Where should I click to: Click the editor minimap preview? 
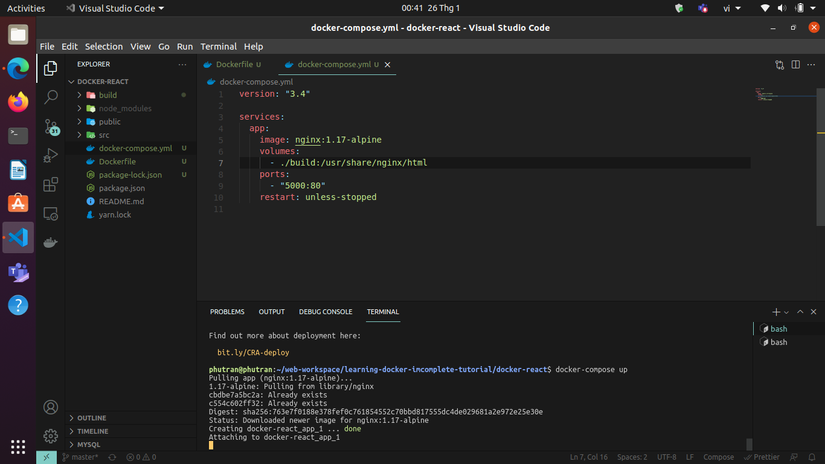pyautogui.click(x=786, y=95)
